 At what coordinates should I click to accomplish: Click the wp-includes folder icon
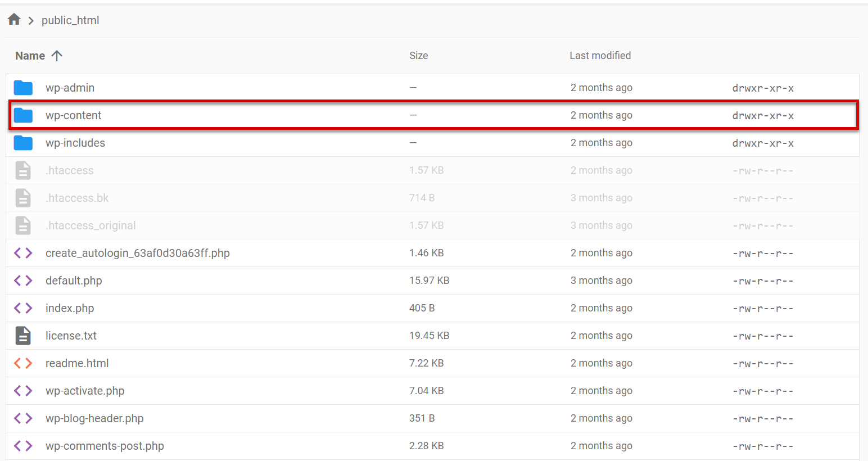(23, 143)
